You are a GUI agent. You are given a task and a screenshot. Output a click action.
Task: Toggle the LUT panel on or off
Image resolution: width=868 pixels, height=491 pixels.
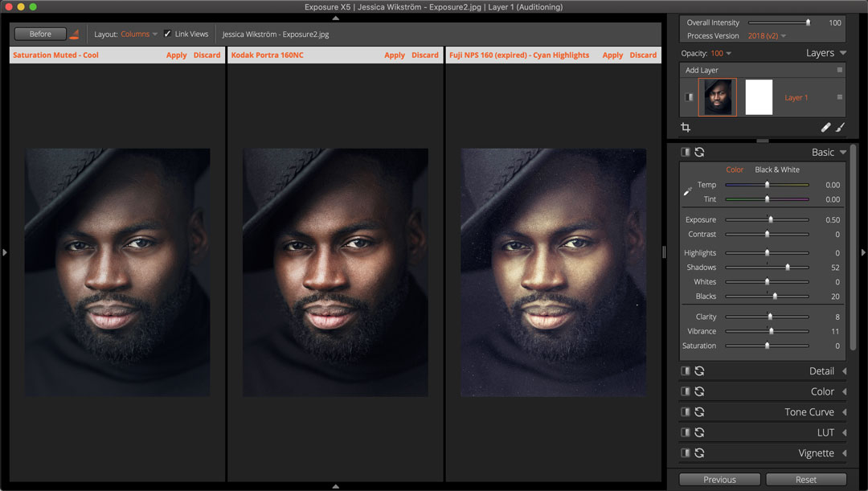click(x=686, y=432)
